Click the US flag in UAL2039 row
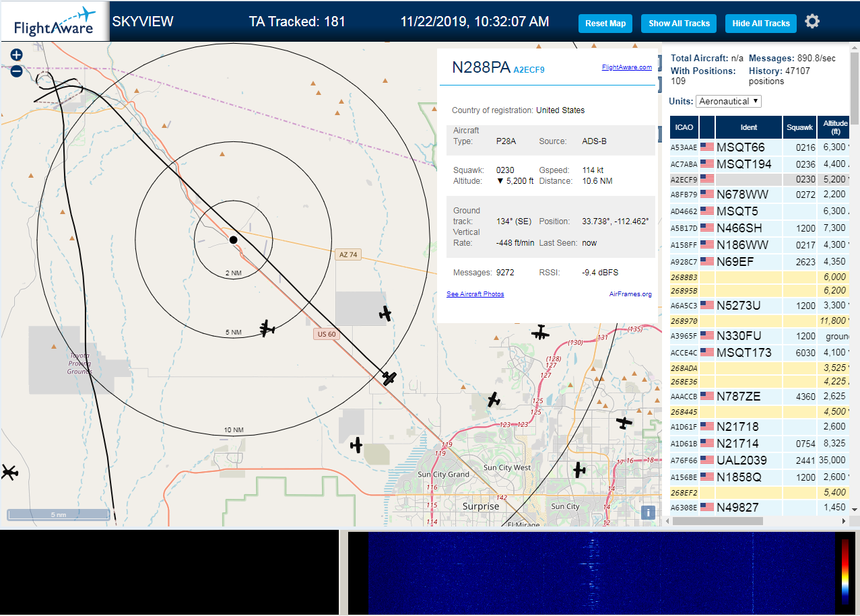The width and height of the screenshot is (860, 616). coord(707,460)
